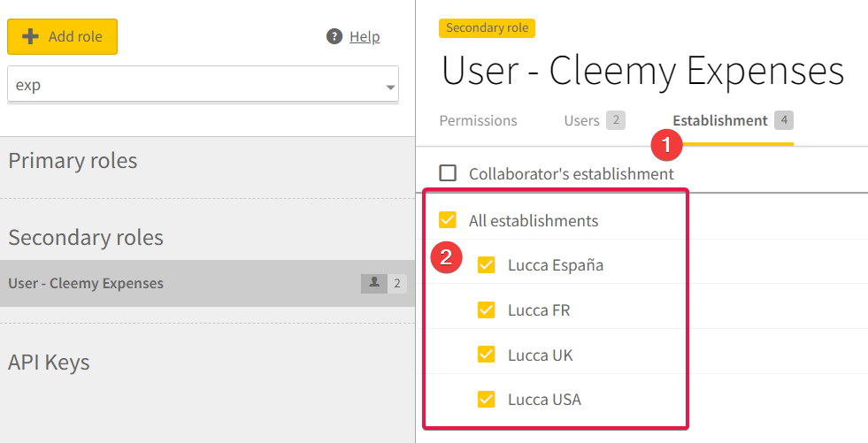Screen dimensions: 868x443
Task: Click the plus icon on Add role
Action: pyautogui.click(x=30, y=36)
